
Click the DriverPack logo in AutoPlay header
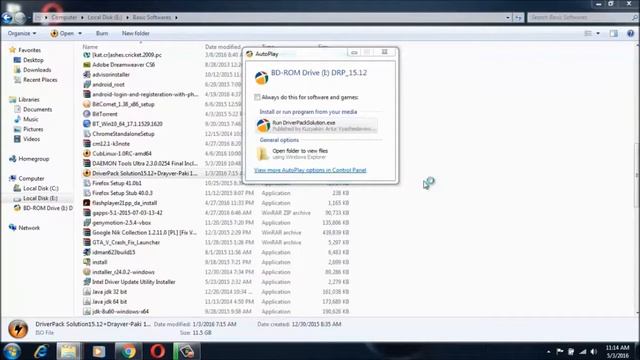coord(262,77)
